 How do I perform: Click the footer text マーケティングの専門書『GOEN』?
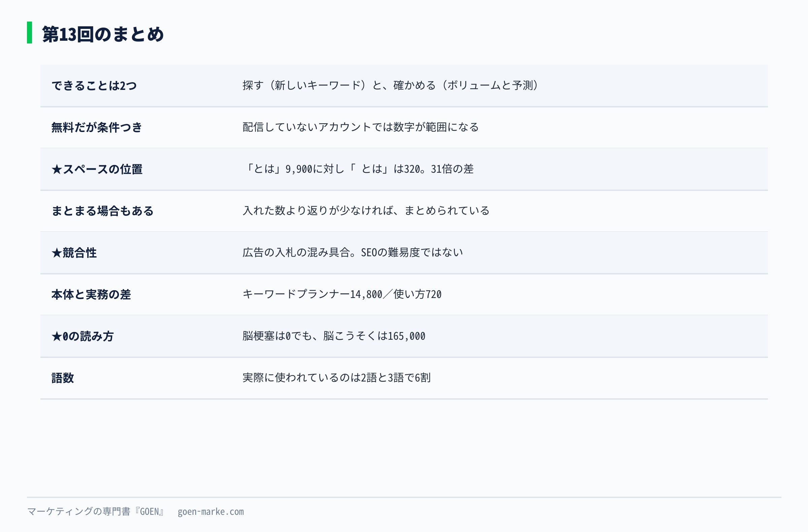(96, 511)
